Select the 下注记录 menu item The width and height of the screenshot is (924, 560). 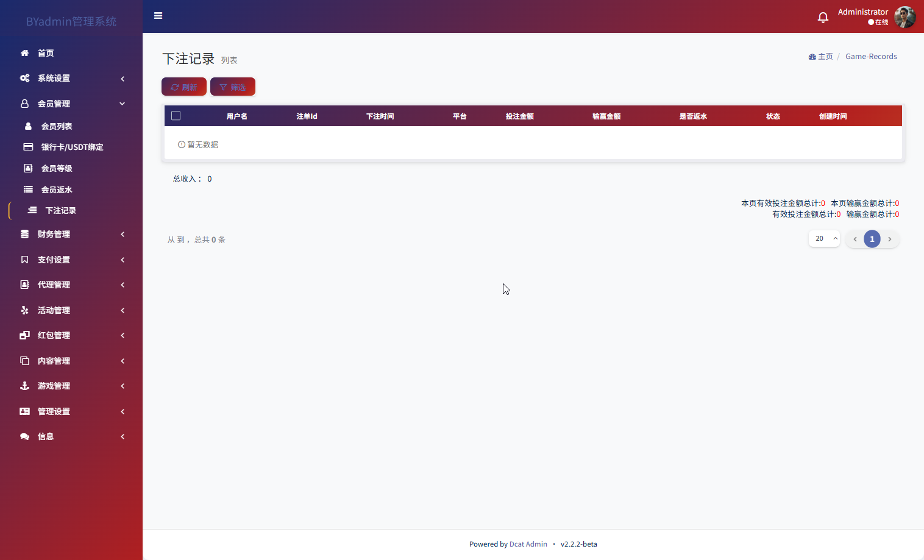click(61, 210)
